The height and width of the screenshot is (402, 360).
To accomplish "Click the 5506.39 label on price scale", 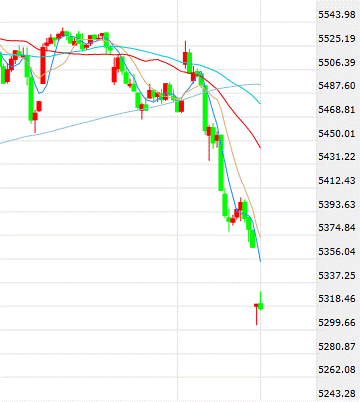I will (x=337, y=62).
